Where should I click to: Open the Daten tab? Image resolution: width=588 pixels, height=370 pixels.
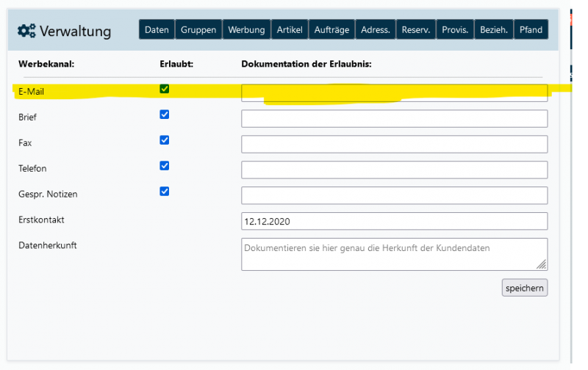(x=157, y=30)
